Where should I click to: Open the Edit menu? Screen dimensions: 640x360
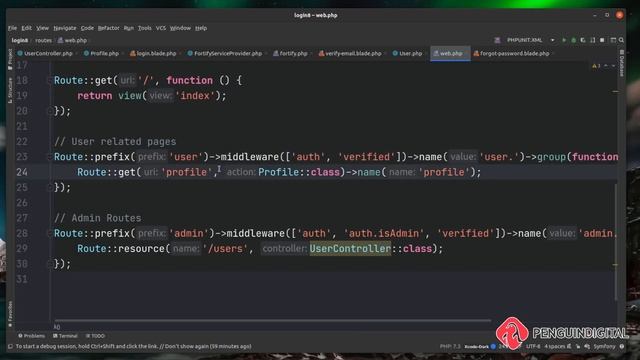[27, 28]
